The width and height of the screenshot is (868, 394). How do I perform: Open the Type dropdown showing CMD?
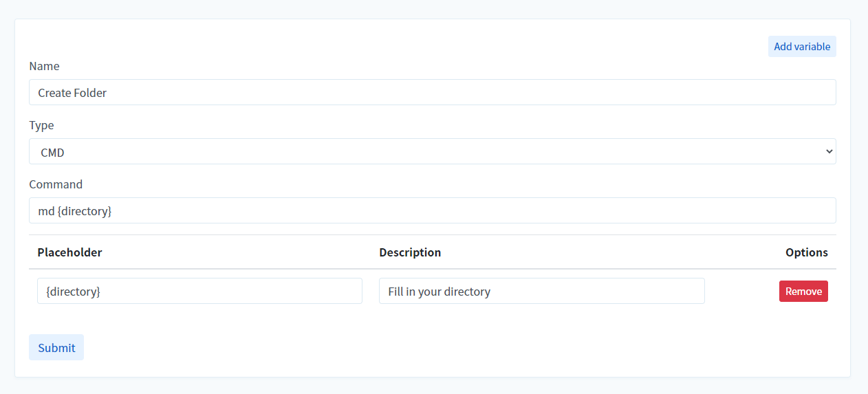point(432,152)
